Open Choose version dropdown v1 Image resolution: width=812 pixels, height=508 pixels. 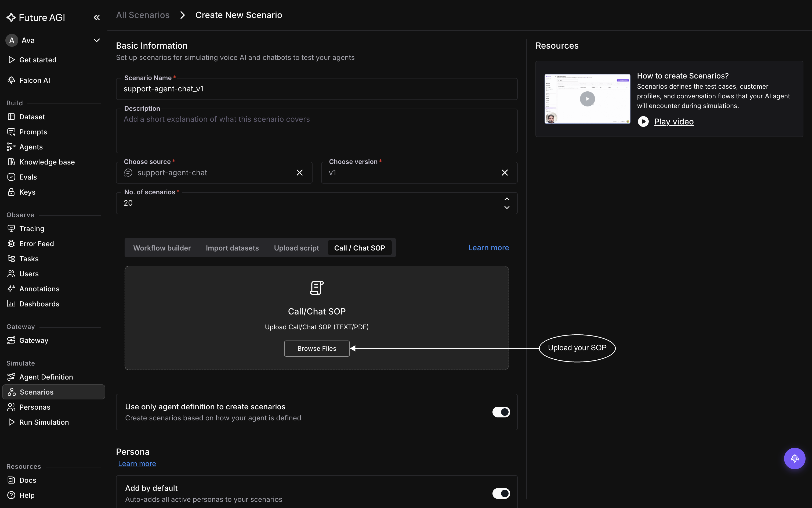[x=419, y=173]
